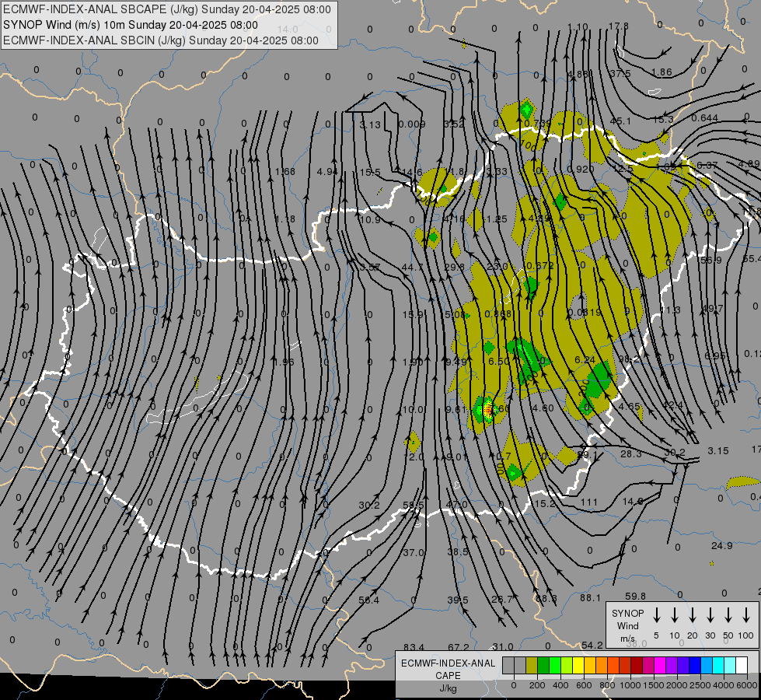Pick the dark green swatch in CAPE legend
This screenshot has height=700, width=761.
pyautogui.click(x=543, y=665)
